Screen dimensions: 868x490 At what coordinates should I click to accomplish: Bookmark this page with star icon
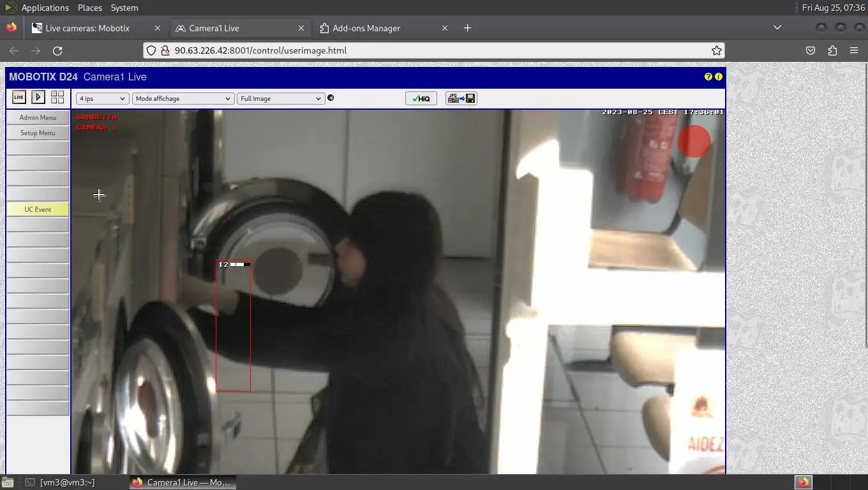pos(717,50)
